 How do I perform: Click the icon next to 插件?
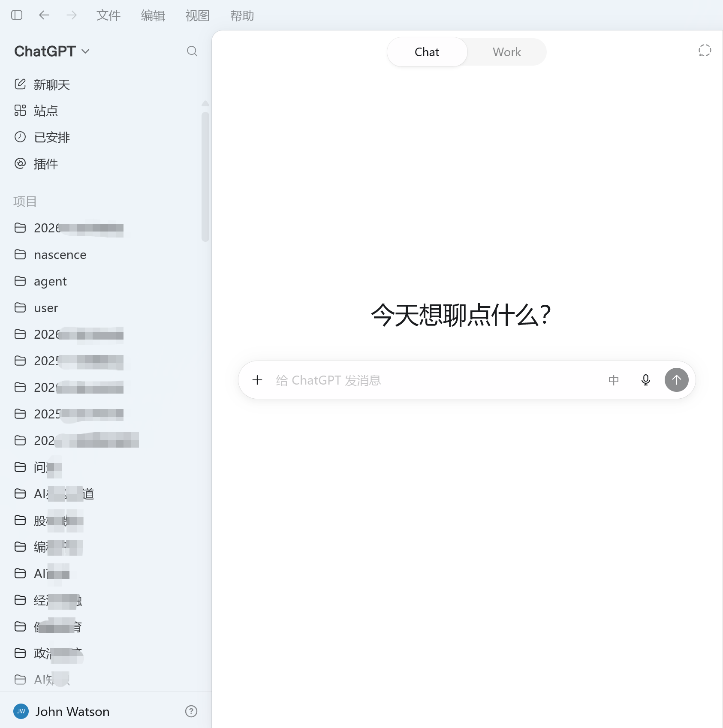(20, 163)
